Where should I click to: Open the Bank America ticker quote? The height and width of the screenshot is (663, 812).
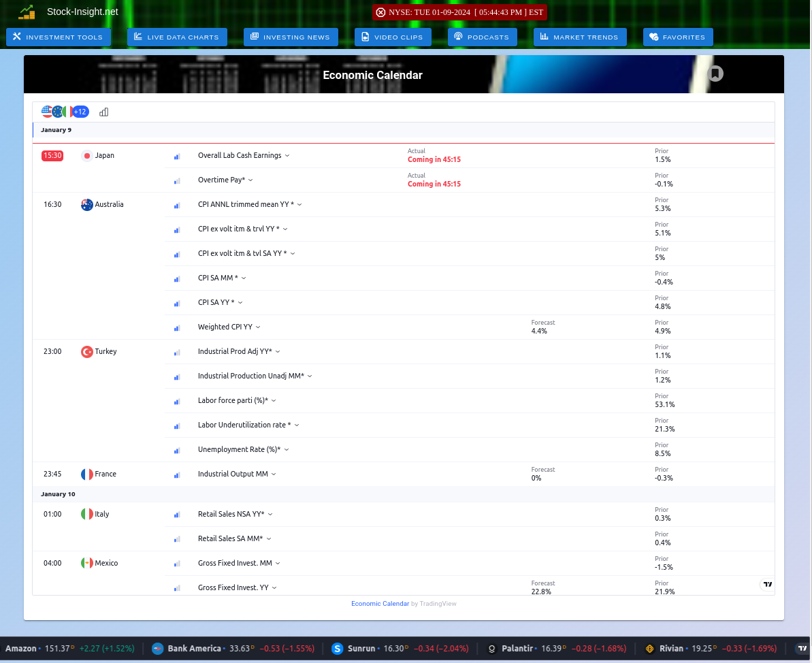233,649
